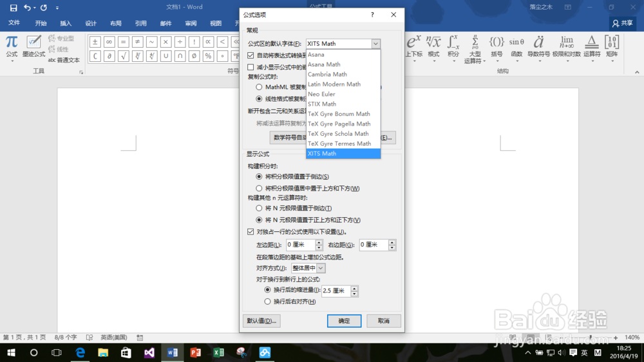644x362 pixels.
Task: Choose TeX Gyre Pagella Math font
Action: (x=343, y=124)
